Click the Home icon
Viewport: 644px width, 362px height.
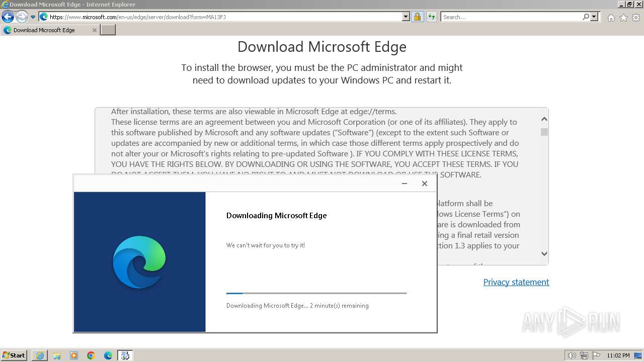pyautogui.click(x=611, y=18)
